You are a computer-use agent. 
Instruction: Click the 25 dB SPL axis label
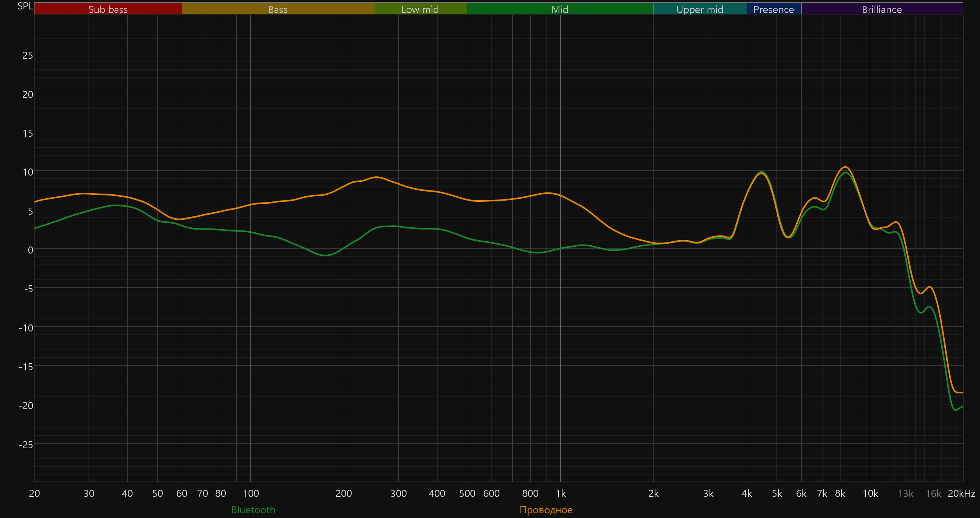tap(27, 55)
